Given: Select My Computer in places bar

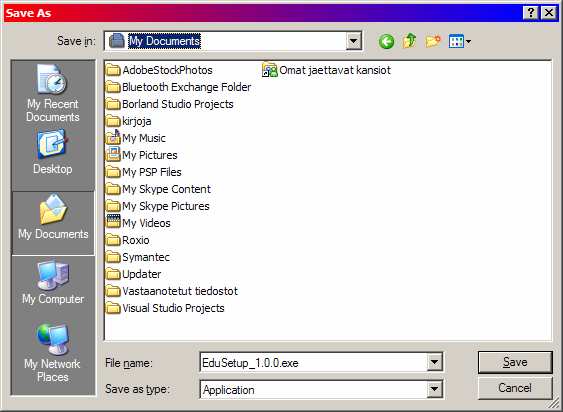Looking at the screenshot, I should pyautogui.click(x=53, y=282).
